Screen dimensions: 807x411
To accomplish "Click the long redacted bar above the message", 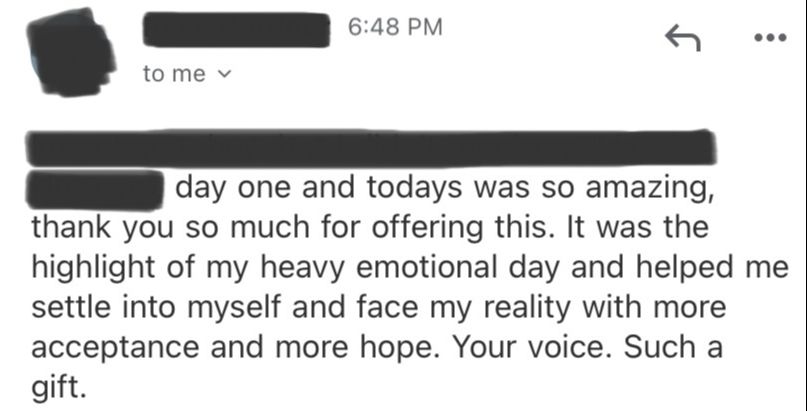I will [370, 148].
